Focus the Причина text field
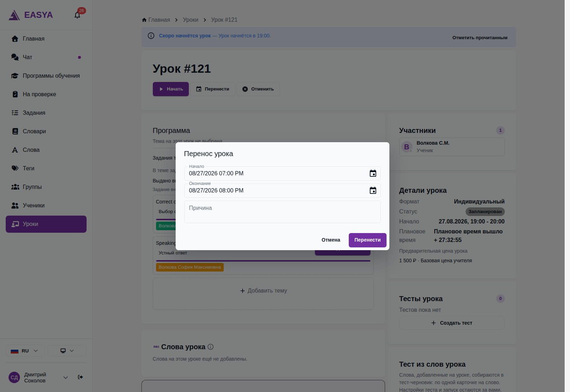 tap(282, 212)
